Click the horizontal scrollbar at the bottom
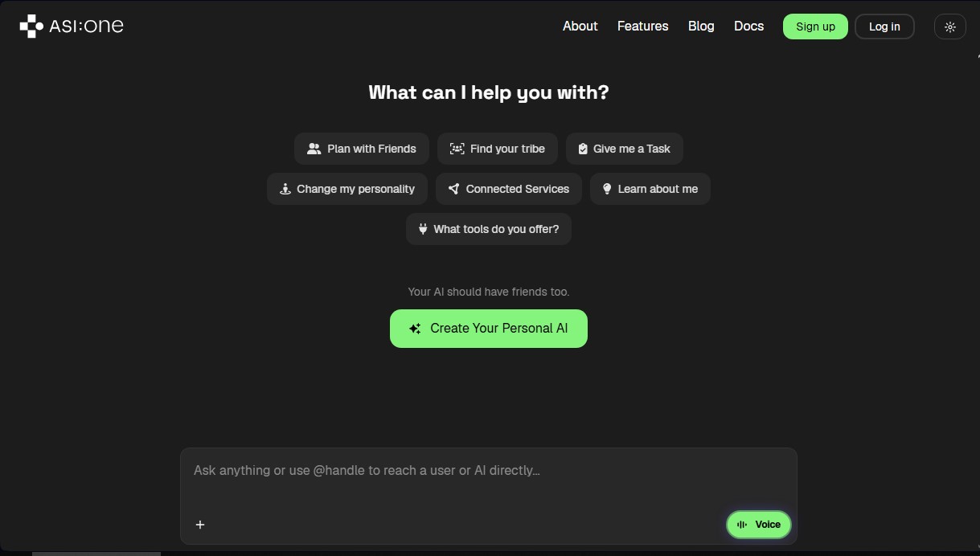Screen dimensions: 980x556 point(96,554)
